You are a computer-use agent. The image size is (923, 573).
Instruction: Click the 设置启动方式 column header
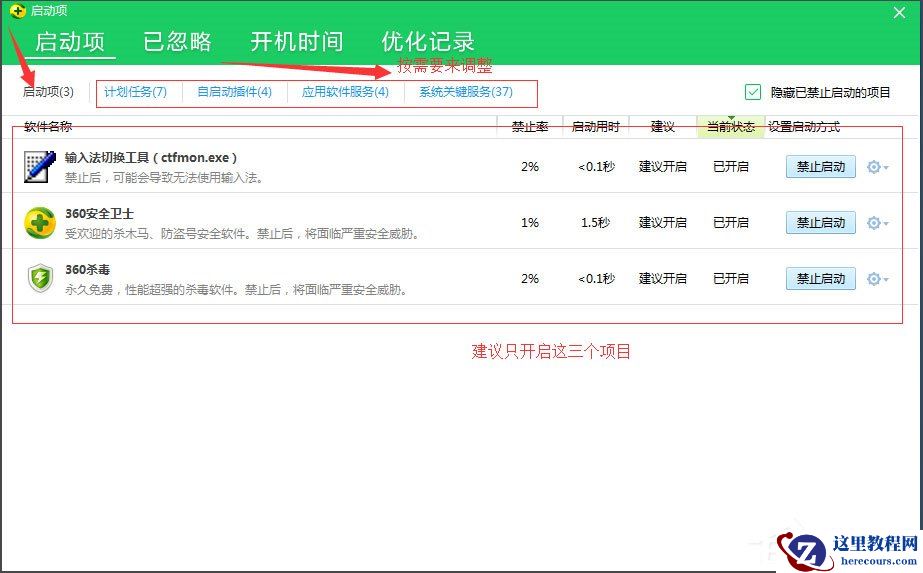804,127
